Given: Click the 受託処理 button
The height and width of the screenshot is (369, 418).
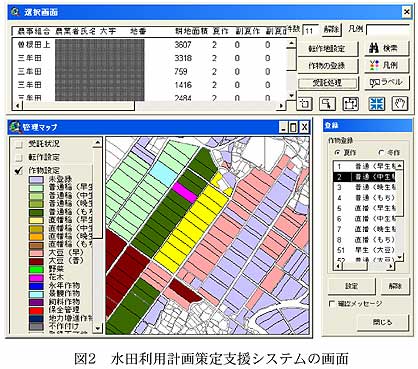Looking at the screenshot, I should (x=327, y=83).
